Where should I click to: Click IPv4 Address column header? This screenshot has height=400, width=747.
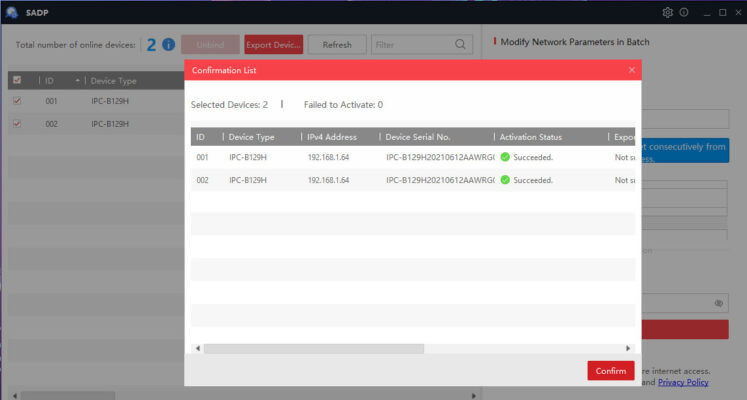tap(332, 137)
